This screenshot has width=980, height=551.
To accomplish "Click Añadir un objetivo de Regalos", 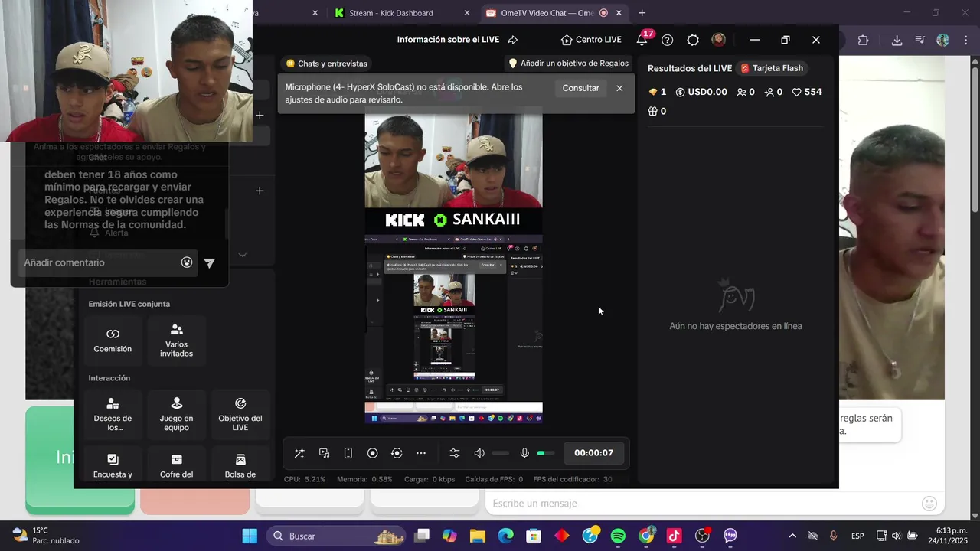I will [569, 64].
